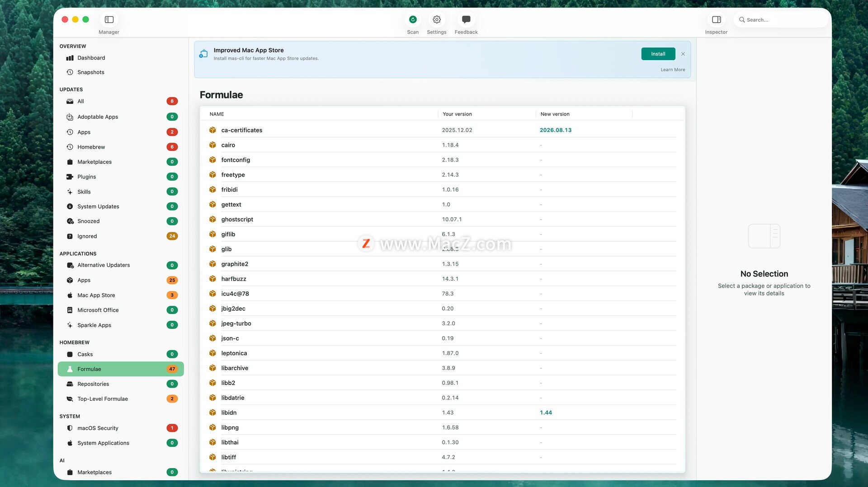Click the System Updates icon
The height and width of the screenshot is (487, 868).
(x=70, y=206)
